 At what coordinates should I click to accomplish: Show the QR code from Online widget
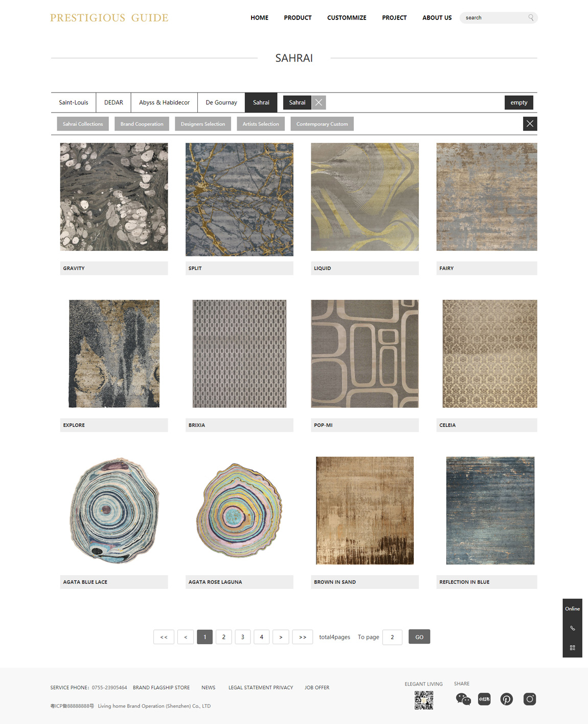pos(573,647)
